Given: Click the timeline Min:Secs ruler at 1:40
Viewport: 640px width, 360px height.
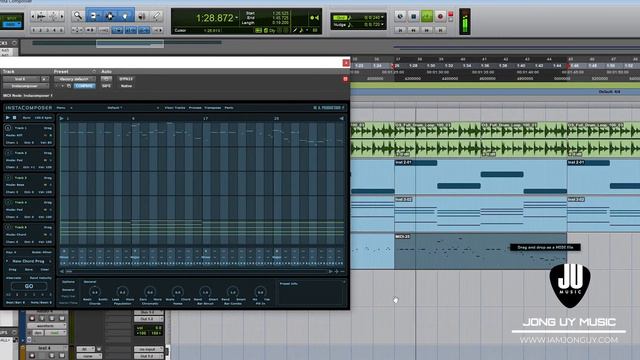Looking at the screenshot, I should click(521, 66).
